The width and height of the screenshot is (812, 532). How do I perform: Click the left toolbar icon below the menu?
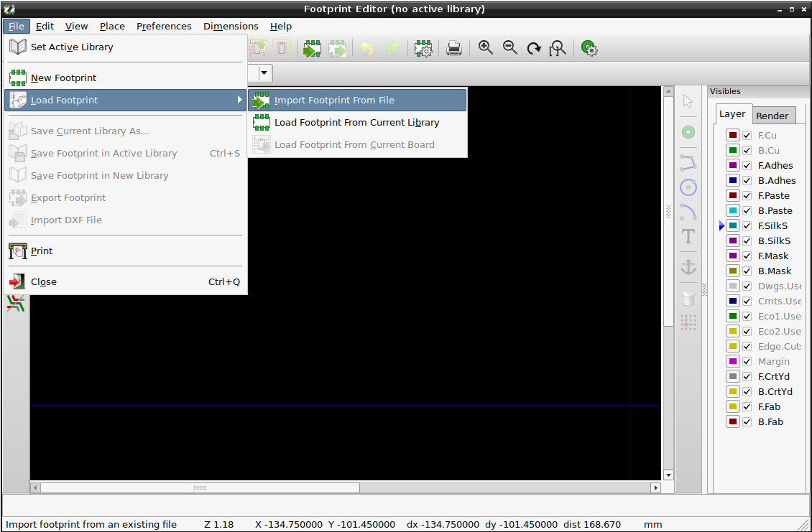(16, 303)
